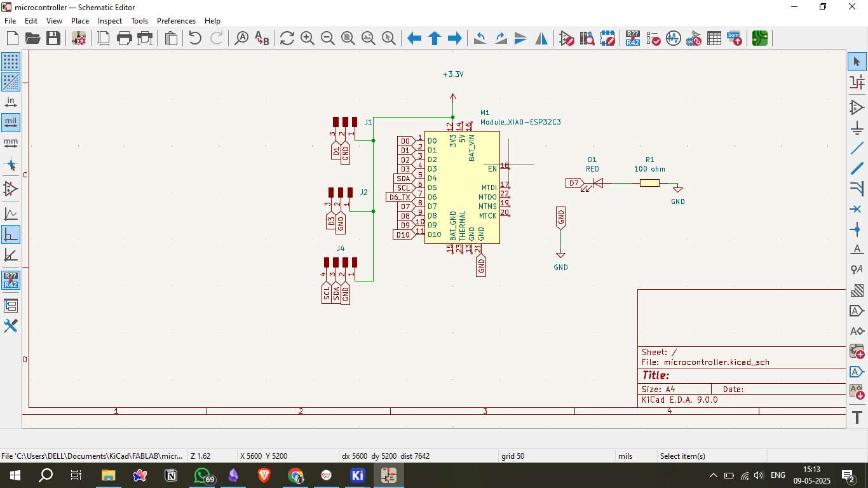Image resolution: width=868 pixels, height=488 pixels.
Task: Toggle grid display on the left toolbar
Action: (11, 62)
